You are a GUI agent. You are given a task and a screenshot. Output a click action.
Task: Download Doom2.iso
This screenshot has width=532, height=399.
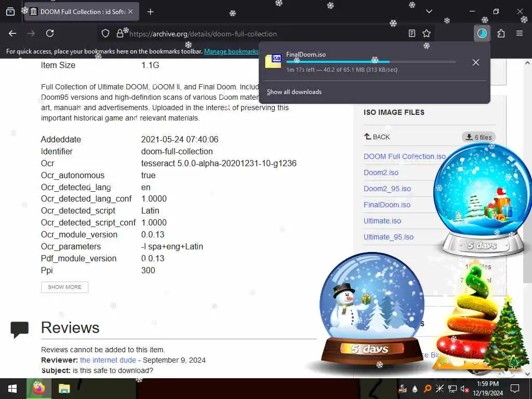381,172
